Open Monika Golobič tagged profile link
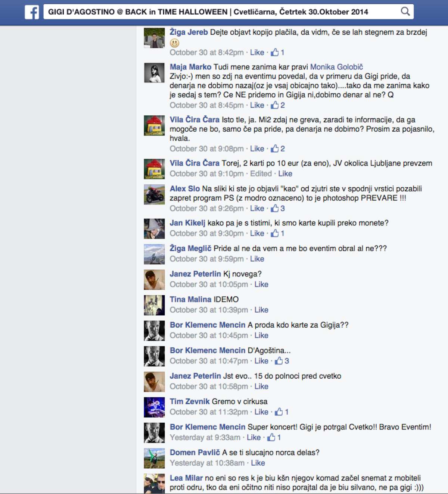Screen dimensions: 448x494 coord(336,67)
